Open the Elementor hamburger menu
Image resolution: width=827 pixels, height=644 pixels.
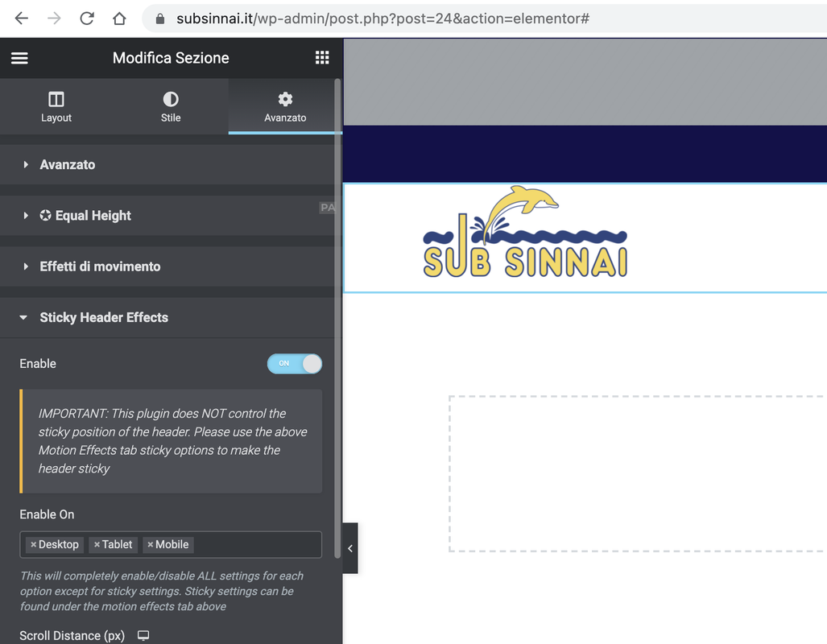coord(19,58)
